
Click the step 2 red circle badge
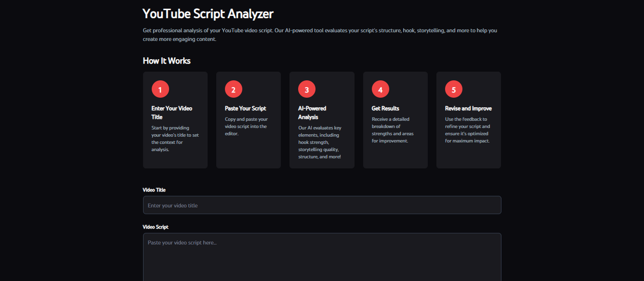(234, 89)
